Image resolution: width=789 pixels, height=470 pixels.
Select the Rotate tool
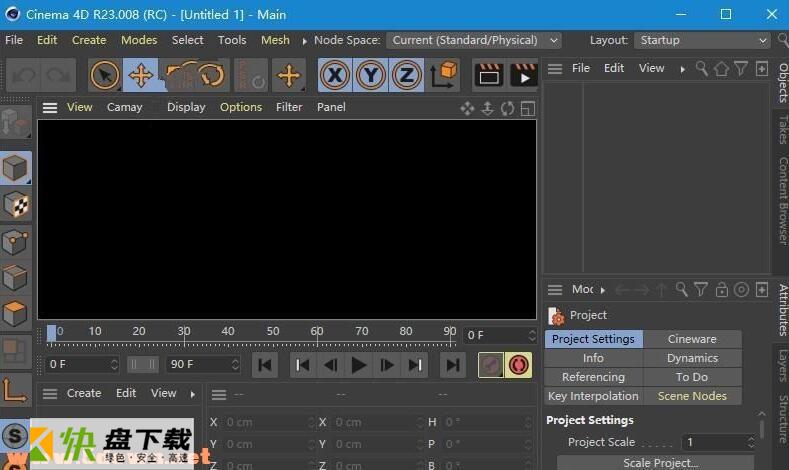[212, 75]
